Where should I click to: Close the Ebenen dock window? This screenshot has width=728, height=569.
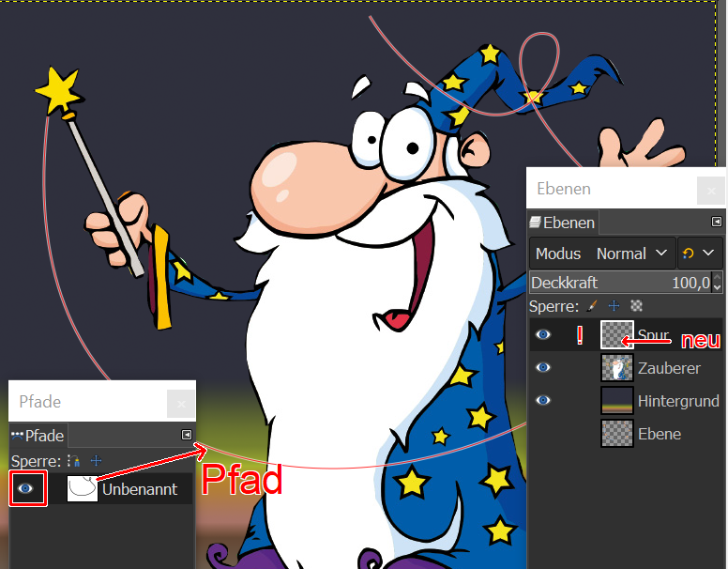(711, 190)
